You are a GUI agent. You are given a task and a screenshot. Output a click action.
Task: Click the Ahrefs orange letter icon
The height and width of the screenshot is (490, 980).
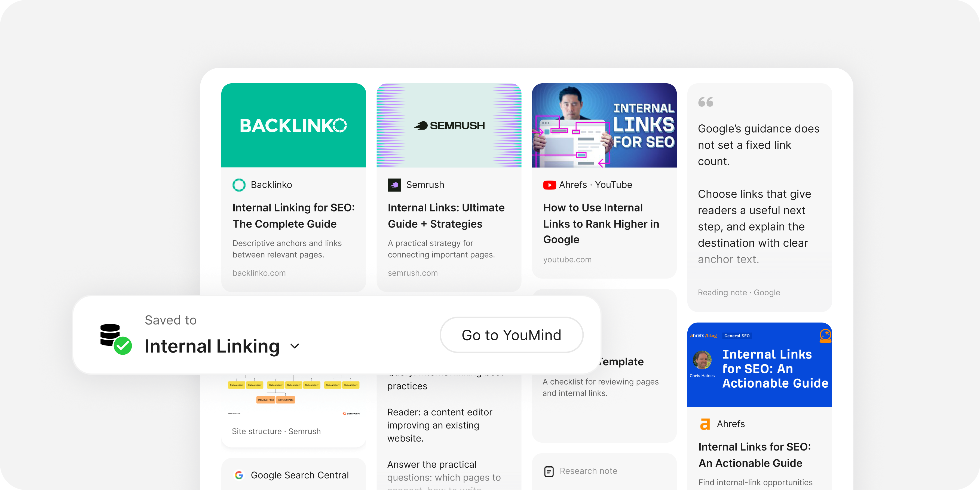coord(705,424)
